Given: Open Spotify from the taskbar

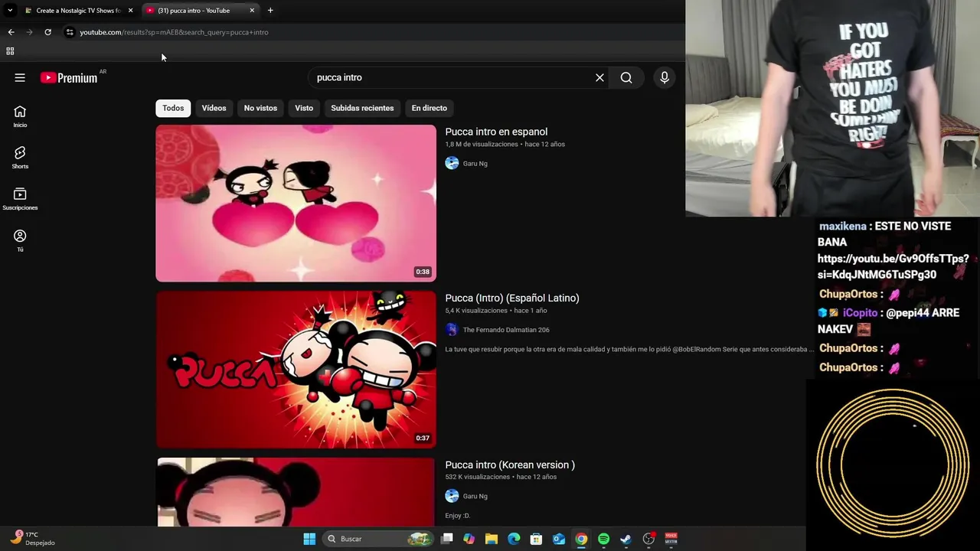Looking at the screenshot, I should [x=603, y=539].
